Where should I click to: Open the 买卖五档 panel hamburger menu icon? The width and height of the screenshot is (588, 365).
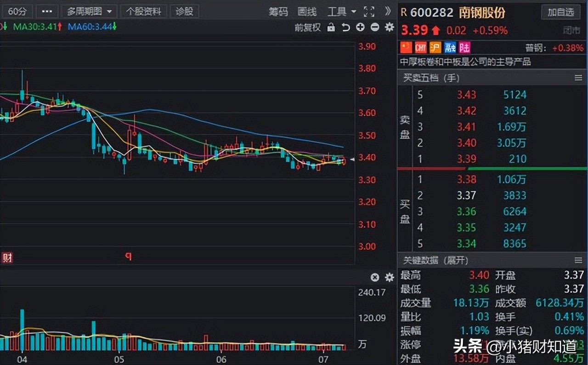578,78
